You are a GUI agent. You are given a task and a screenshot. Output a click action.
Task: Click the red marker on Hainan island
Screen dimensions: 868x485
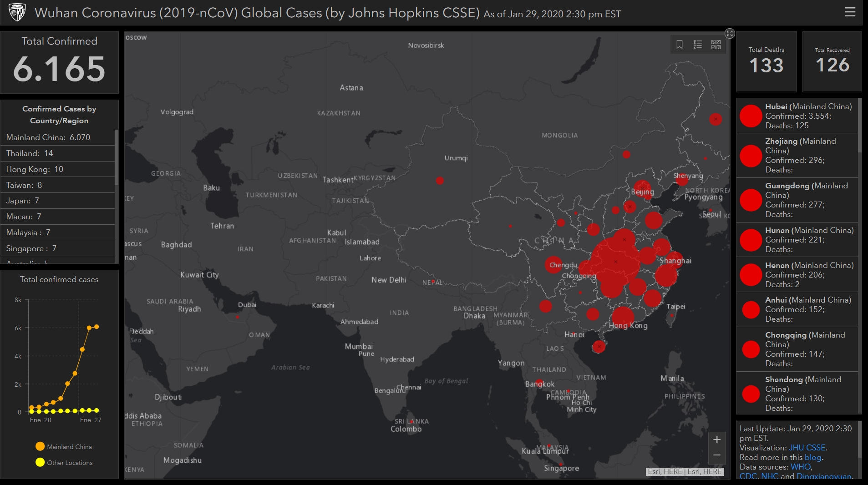pyautogui.click(x=599, y=347)
